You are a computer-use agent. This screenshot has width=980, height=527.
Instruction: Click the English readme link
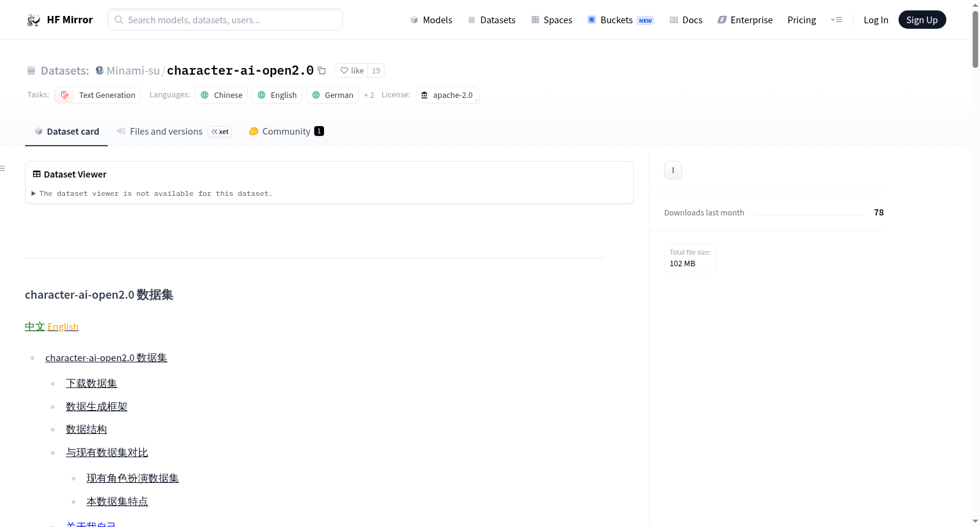pyautogui.click(x=63, y=326)
